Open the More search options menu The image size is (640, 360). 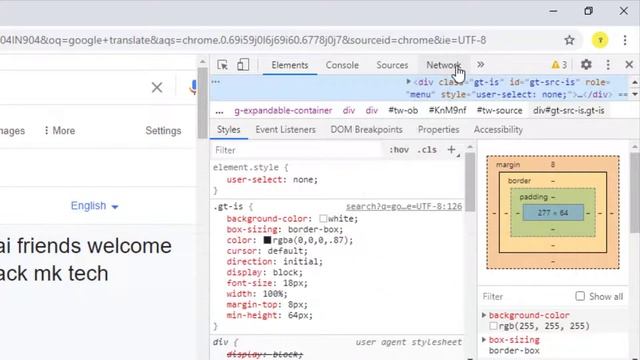(60, 131)
